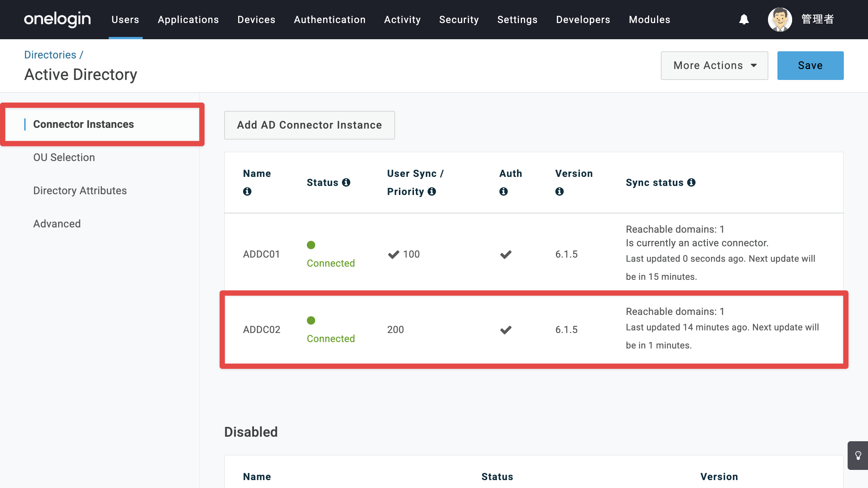Show info tooltip for Status column
Viewport: 868px width, 488px height.
click(346, 183)
